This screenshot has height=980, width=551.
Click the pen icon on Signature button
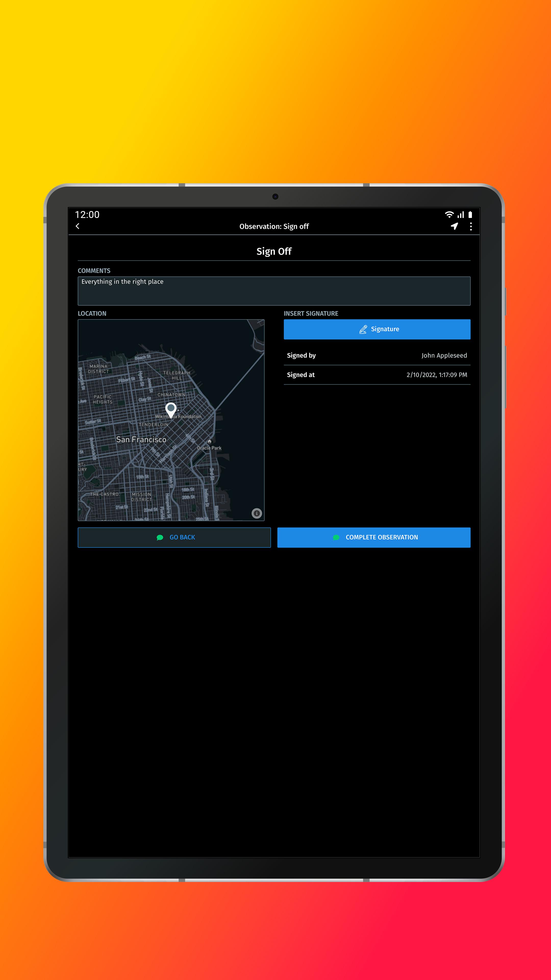pos(363,329)
